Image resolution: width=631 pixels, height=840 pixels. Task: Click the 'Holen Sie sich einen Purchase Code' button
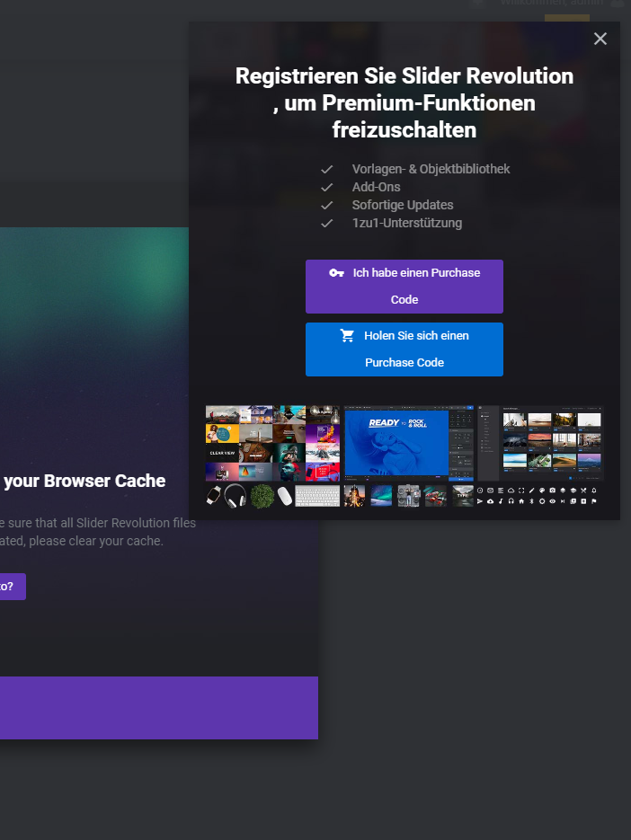tap(404, 349)
